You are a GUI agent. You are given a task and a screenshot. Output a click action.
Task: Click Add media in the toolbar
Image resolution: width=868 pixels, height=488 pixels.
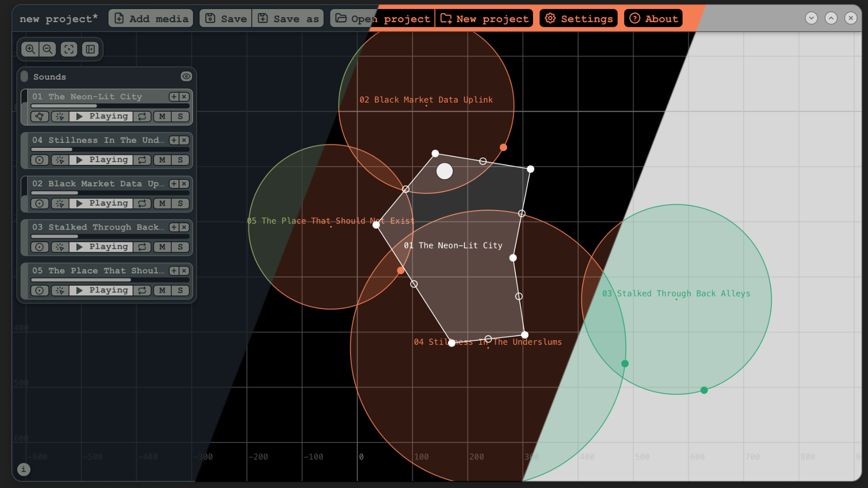pyautogui.click(x=151, y=19)
